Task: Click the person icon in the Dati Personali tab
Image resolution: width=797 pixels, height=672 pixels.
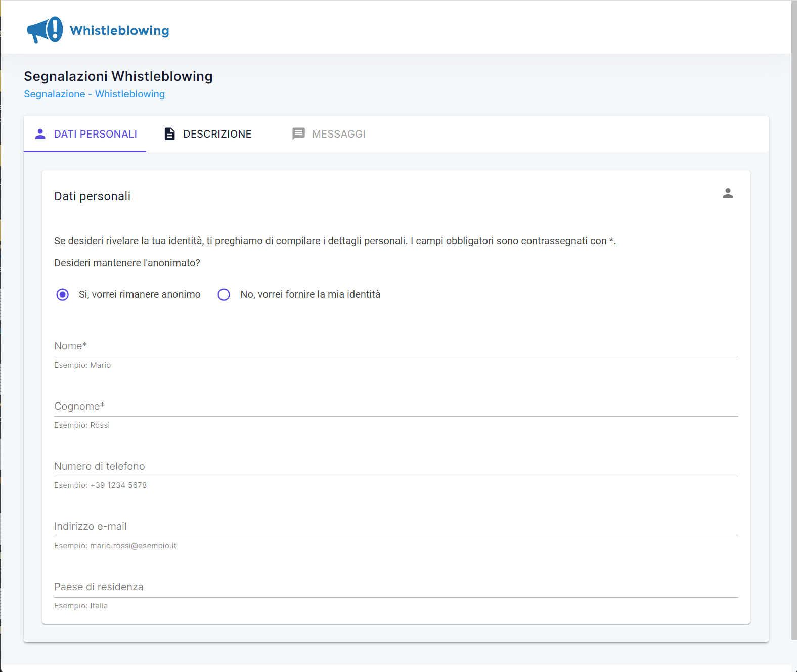Action: pos(40,134)
